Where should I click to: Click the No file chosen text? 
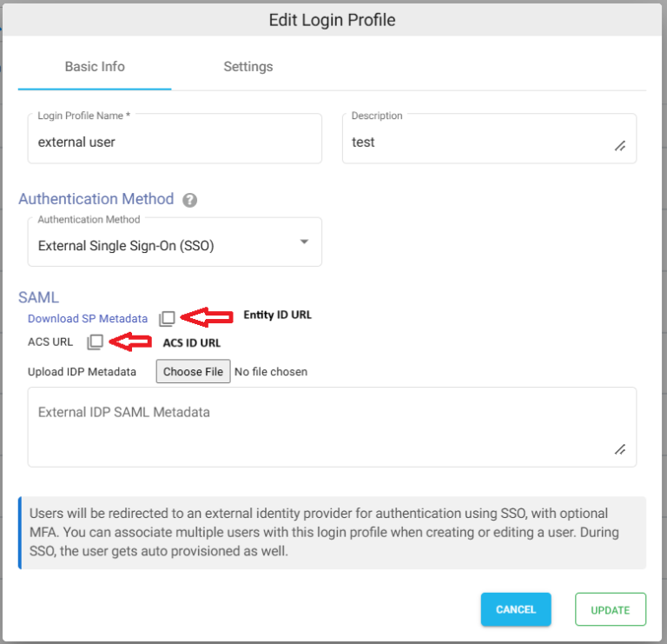pos(271,372)
